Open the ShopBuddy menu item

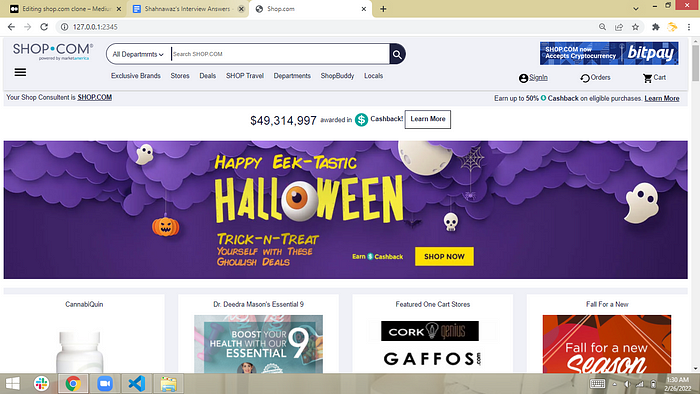[x=337, y=76]
